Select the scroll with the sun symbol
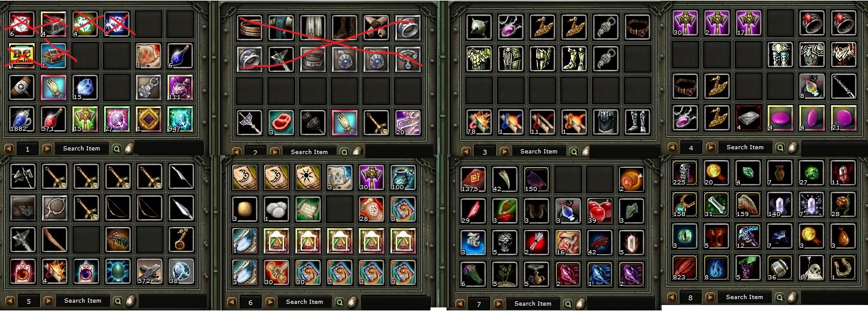 pos(308,177)
